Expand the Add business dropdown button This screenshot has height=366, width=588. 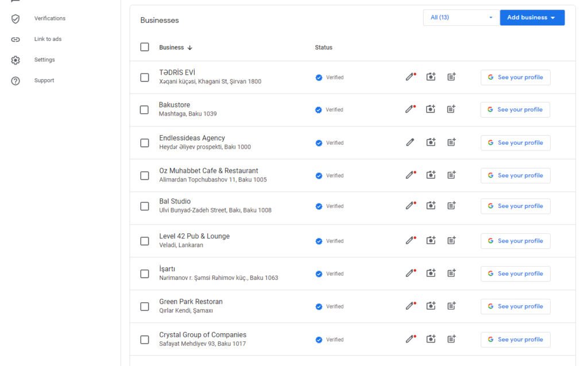532,17
